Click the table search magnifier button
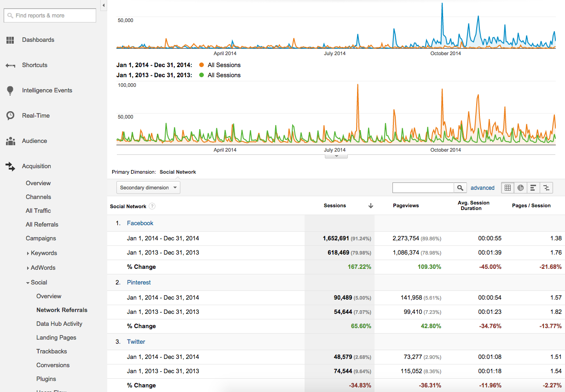The height and width of the screenshot is (392, 565). click(460, 187)
